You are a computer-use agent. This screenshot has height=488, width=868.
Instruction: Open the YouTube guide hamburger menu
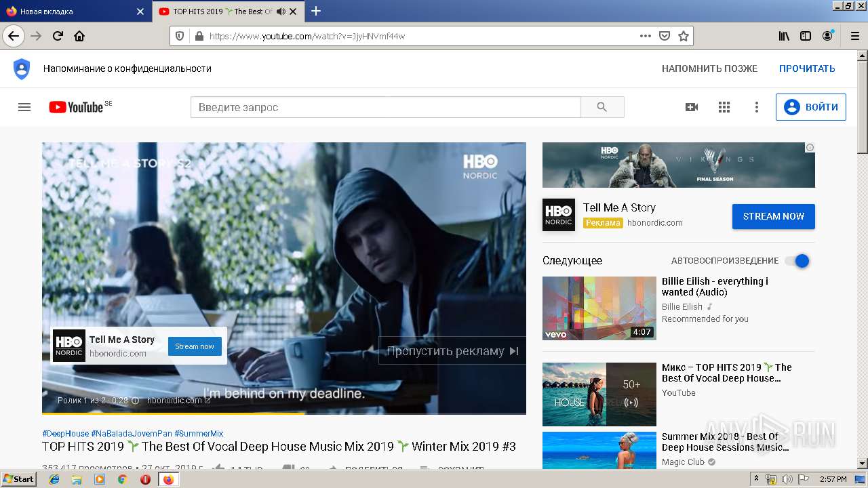click(x=24, y=107)
